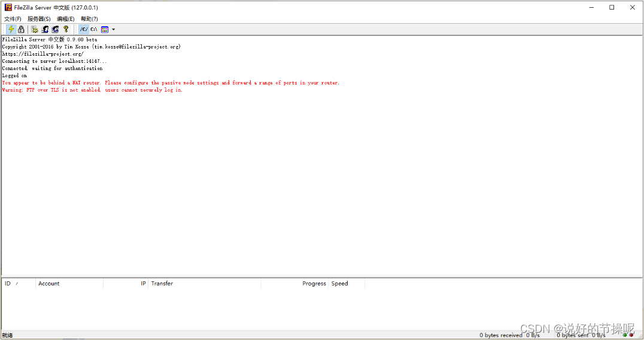The image size is (644, 340).
Task: Close the FileZilla Server window
Action: click(x=633, y=7)
